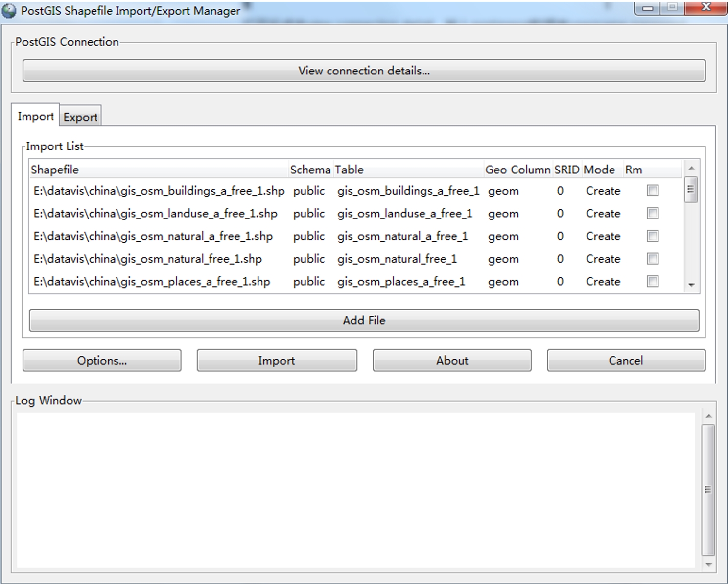This screenshot has width=728, height=584.
Task: Sort by Shapefile column header
Action: (157, 170)
